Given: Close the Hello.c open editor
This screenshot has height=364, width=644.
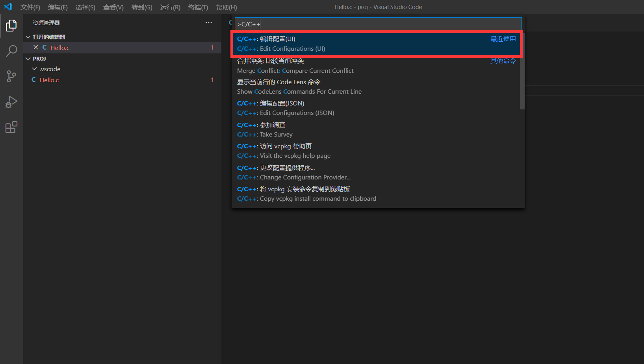Looking at the screenshot, I should coord(36,47).
